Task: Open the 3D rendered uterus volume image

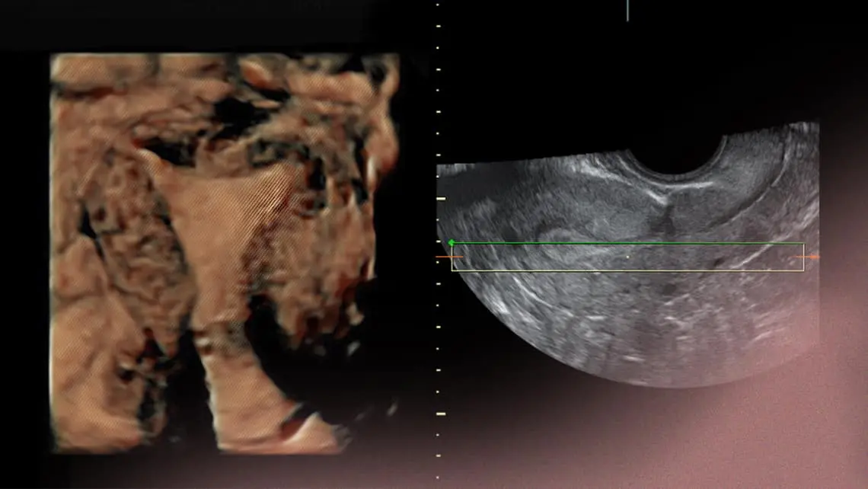Action: (x=224, y=251)
